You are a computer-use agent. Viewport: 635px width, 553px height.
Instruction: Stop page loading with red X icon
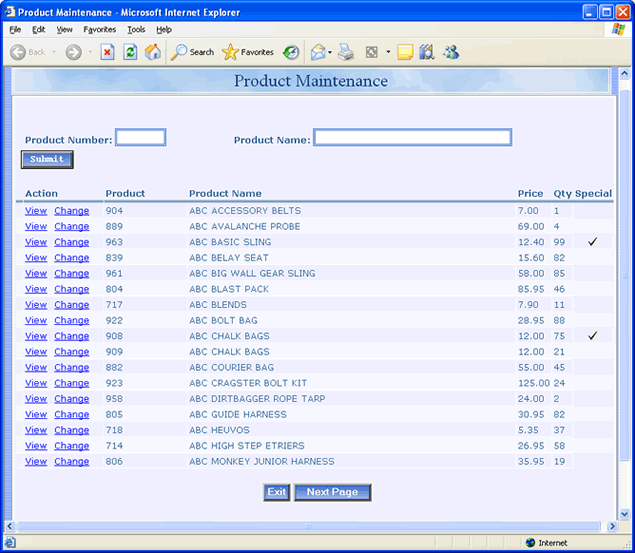107,52
